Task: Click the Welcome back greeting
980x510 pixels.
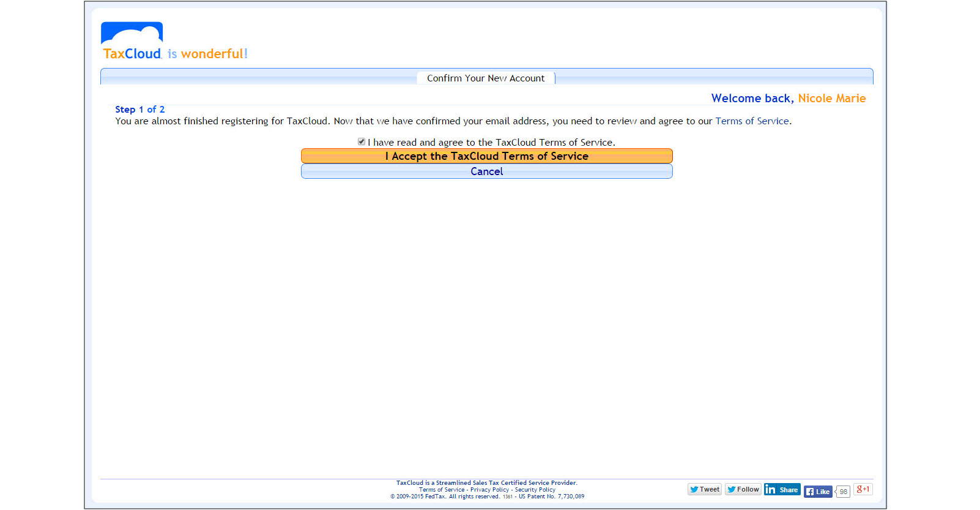Action: (x=752, y=99)
